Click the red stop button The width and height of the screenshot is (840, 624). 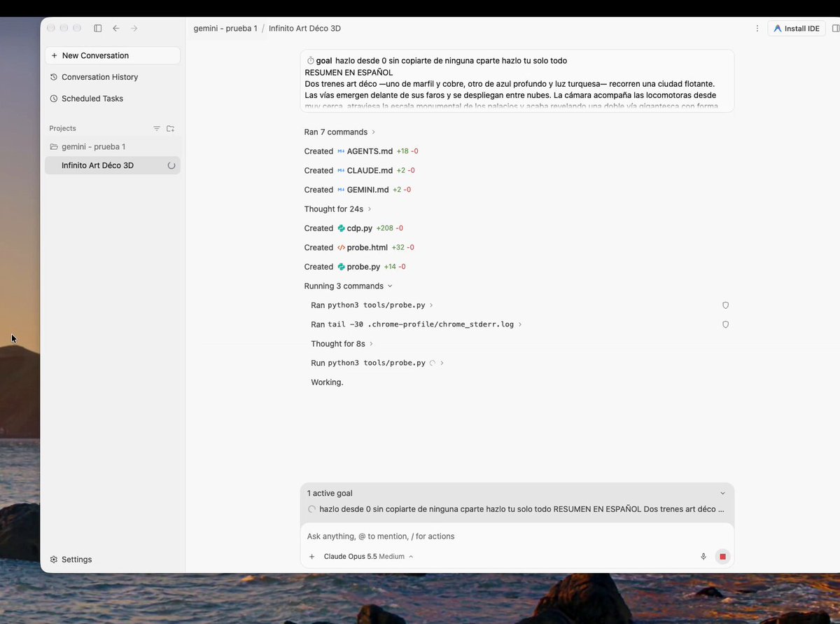tap(723, 557)
